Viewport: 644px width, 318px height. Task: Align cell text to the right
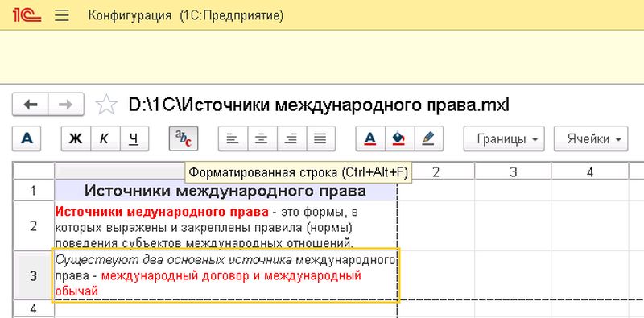[291, 138]
